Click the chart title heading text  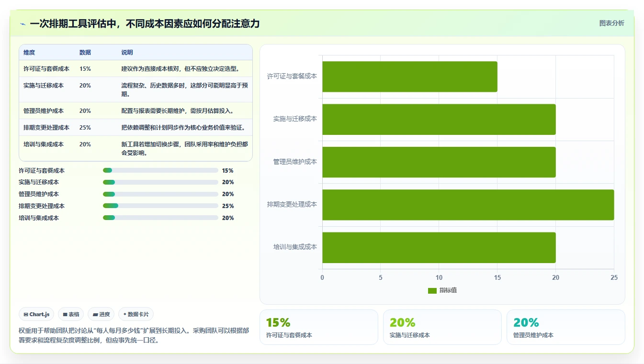[145, 23]
